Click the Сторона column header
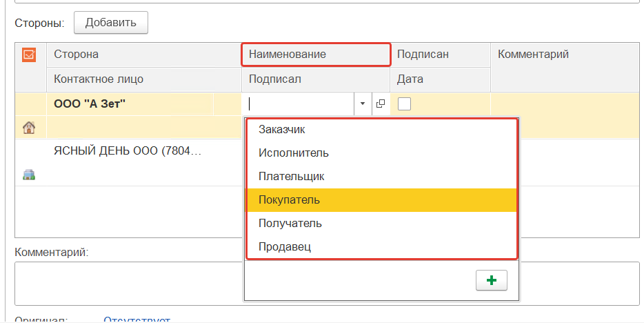The width and height of the screenshot is (644, 323). [76, 55]
